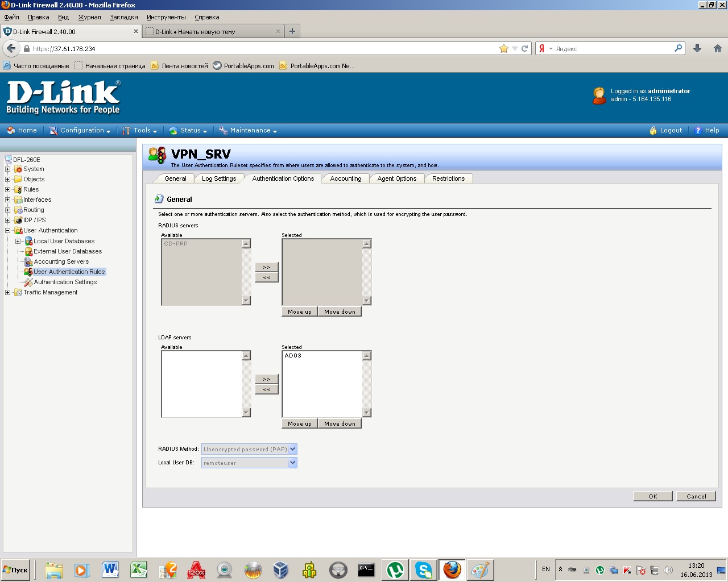Click the volume speaker icon in system tray
Viewport: 728px width, 582px height.
click(x=668, y=570)
